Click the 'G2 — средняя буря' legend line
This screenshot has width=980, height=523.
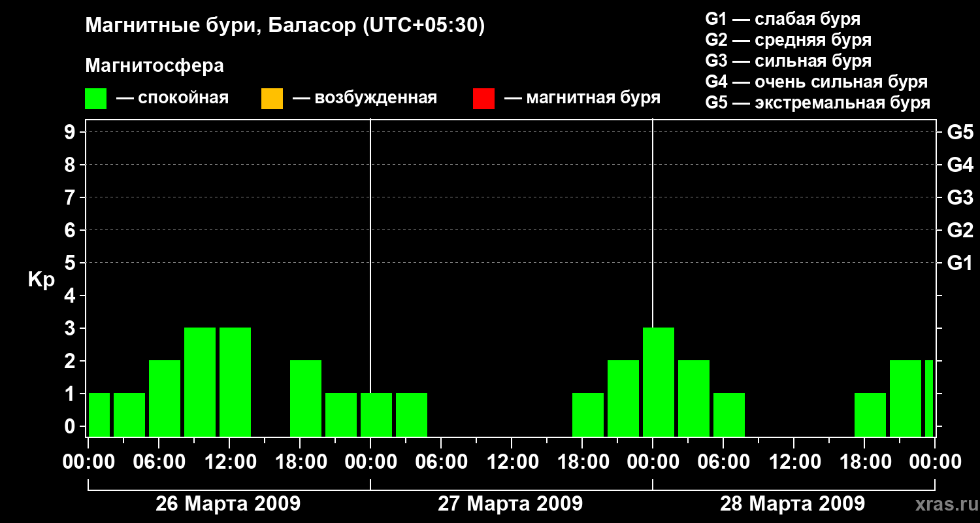(x=789, y=40)
